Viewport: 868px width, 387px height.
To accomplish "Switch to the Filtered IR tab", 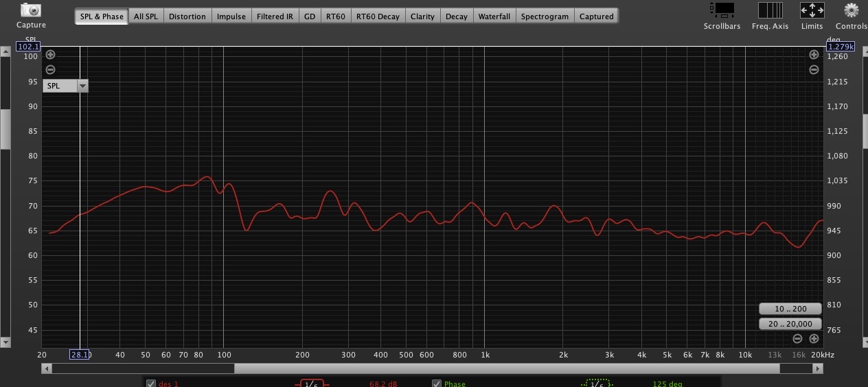I will point(275,16).
